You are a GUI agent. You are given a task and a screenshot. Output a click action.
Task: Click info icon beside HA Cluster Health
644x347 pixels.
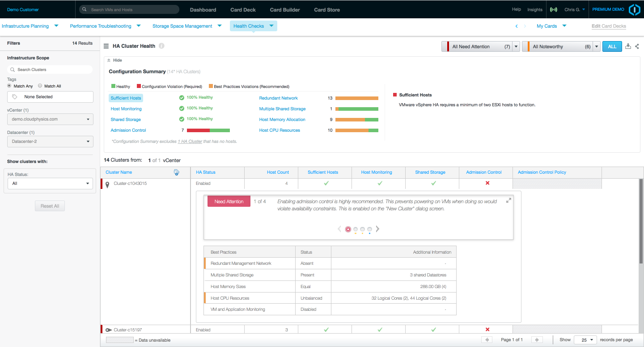pos(161,46)
